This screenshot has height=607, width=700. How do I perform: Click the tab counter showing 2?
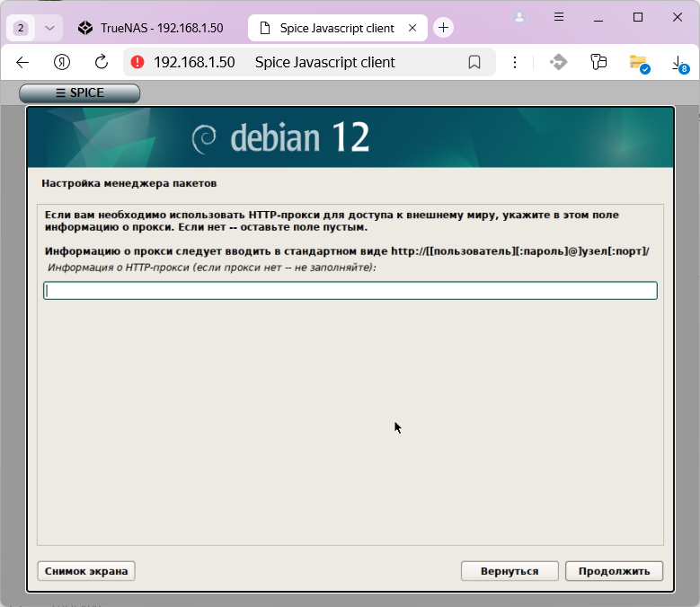[x=21, y=28]
